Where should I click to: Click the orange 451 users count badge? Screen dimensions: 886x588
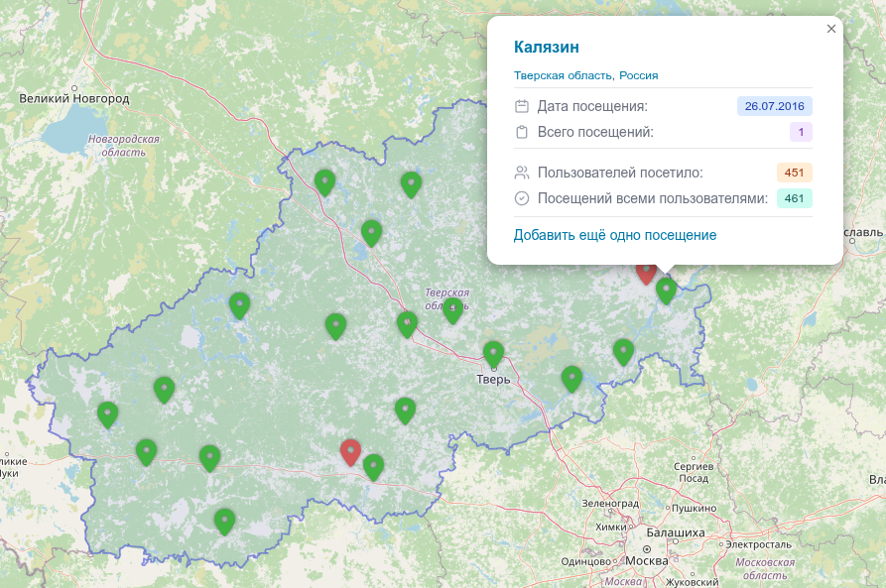tap(794, 173)
